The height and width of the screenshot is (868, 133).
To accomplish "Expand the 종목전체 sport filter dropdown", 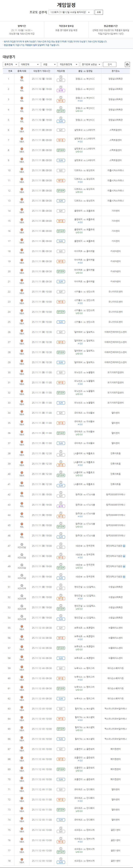I will 10,64.
